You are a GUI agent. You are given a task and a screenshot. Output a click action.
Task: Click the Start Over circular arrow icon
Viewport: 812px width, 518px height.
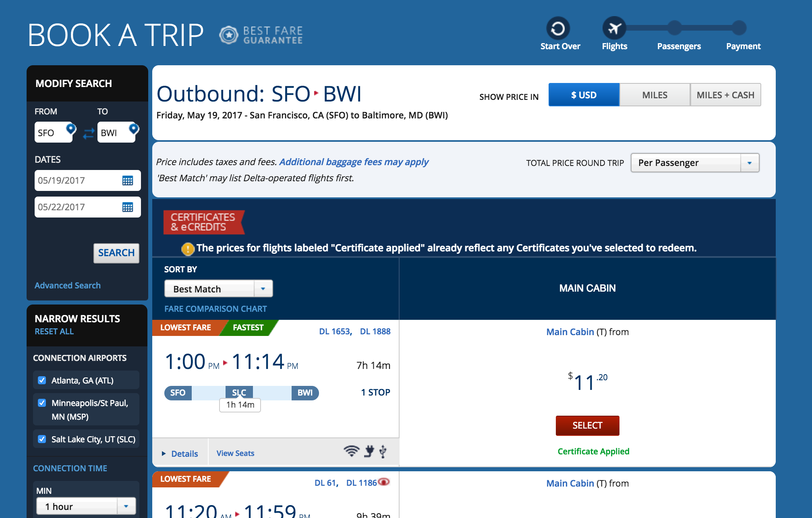pyautogui.click(x=558, y=29)
